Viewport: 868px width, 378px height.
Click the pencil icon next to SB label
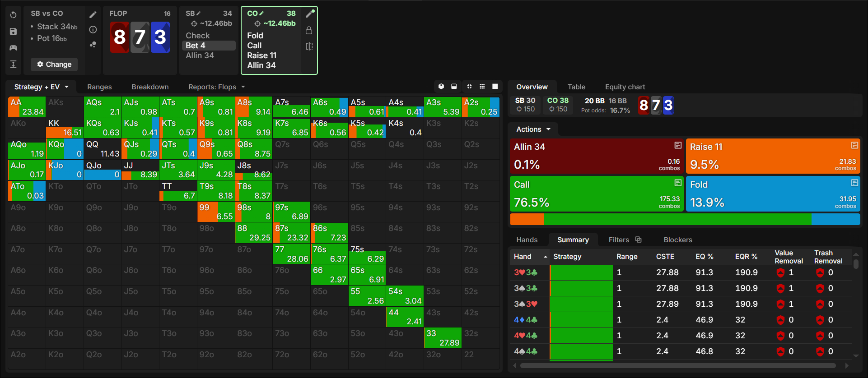pyautogui.click(x=199, y=14)
